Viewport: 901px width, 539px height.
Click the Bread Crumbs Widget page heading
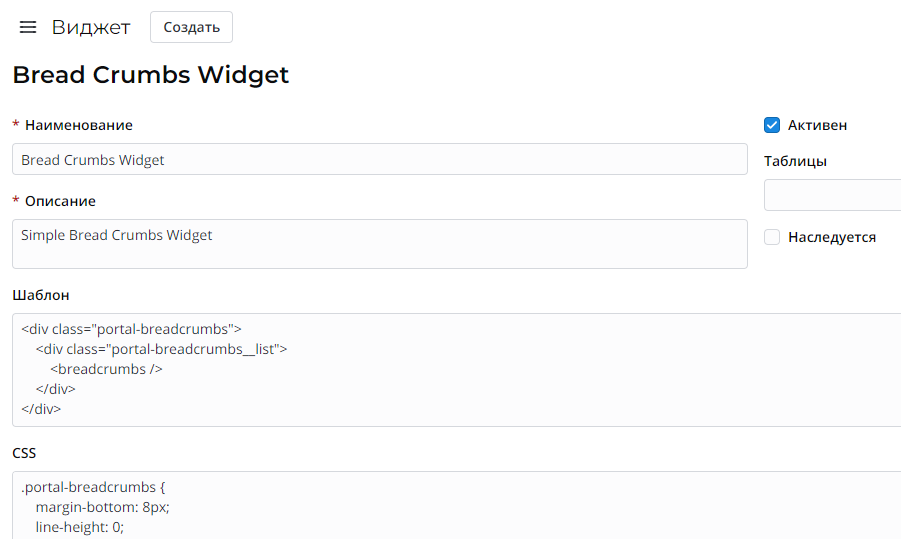151,75
